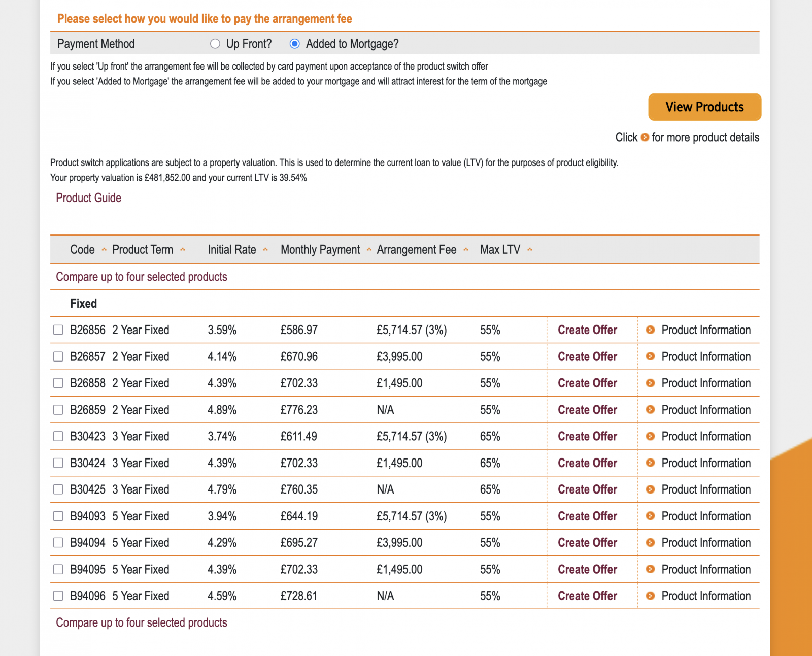812x656 pixels.
Task: Sort by Max LTV column arrow
Action: 530,249
